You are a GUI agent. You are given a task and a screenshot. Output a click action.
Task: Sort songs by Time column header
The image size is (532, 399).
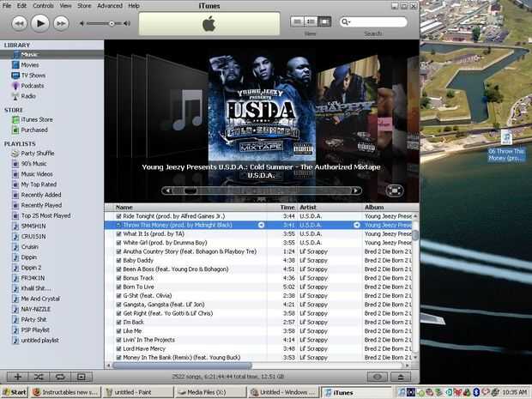click(282, 208)
